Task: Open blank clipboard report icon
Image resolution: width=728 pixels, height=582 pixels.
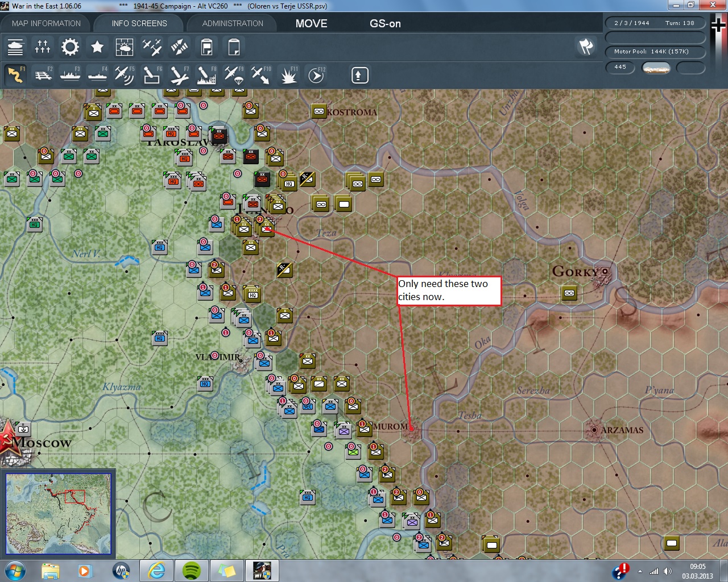Action: [x=234, y=47]
